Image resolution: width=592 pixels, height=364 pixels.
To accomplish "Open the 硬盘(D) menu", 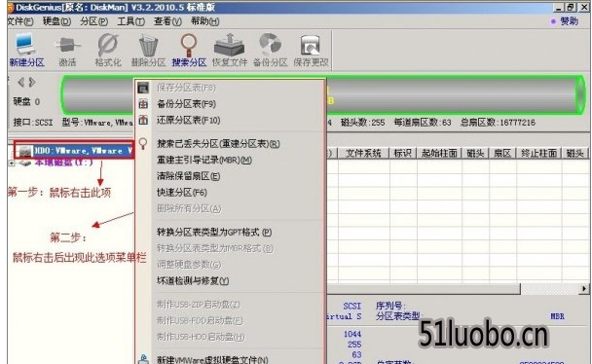I will pos(56,21).
